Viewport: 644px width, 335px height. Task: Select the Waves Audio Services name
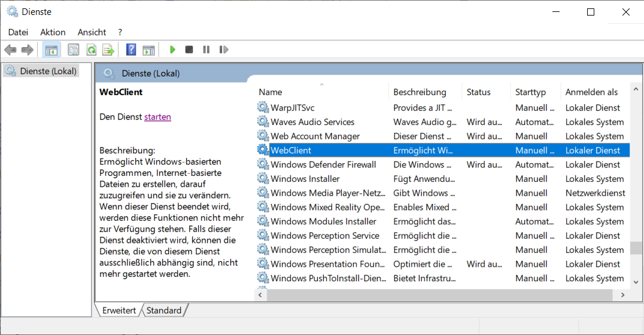coord(312,122)
